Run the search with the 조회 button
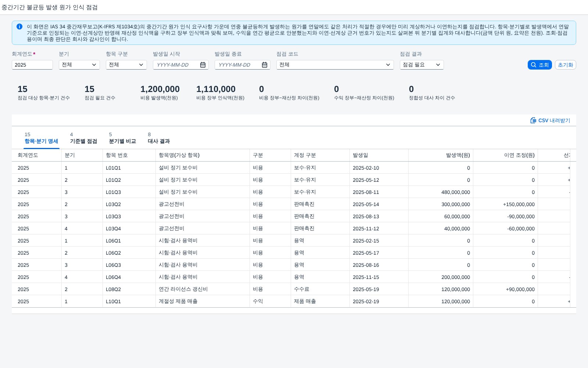The width and height of the screenshot is (588, 368). [x=540, y=65]
